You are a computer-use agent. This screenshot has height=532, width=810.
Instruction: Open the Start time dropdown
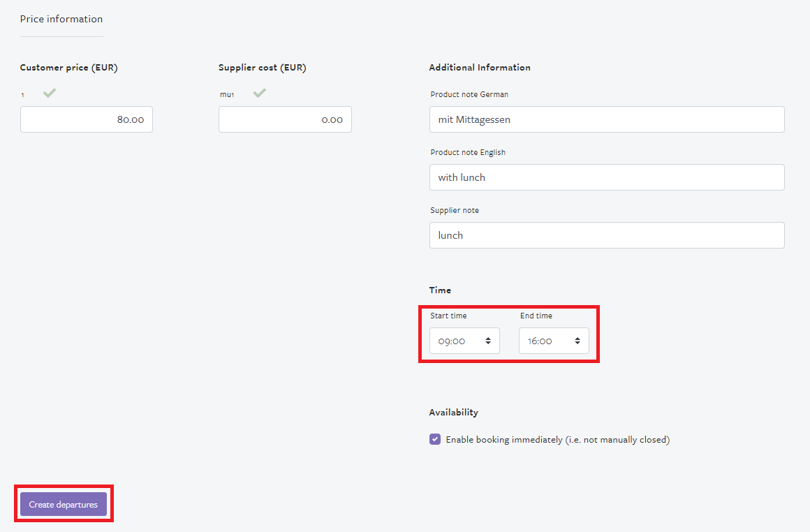464,341
